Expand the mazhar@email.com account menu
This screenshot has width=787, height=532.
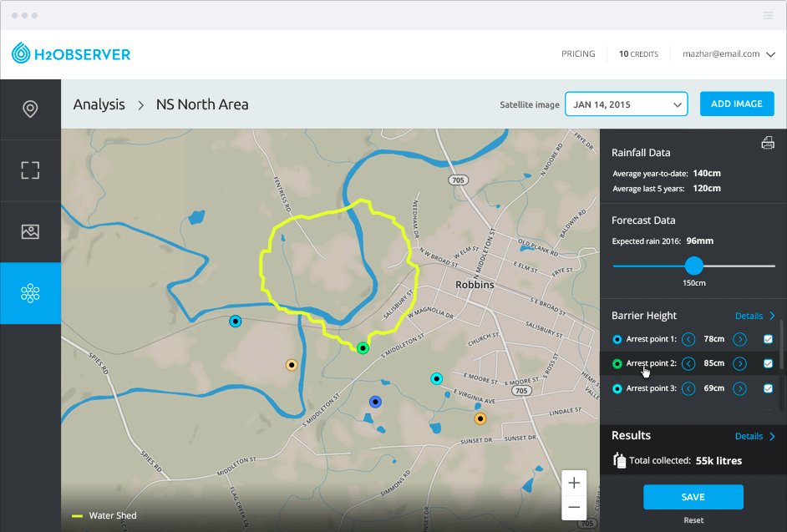pos(729,54)
